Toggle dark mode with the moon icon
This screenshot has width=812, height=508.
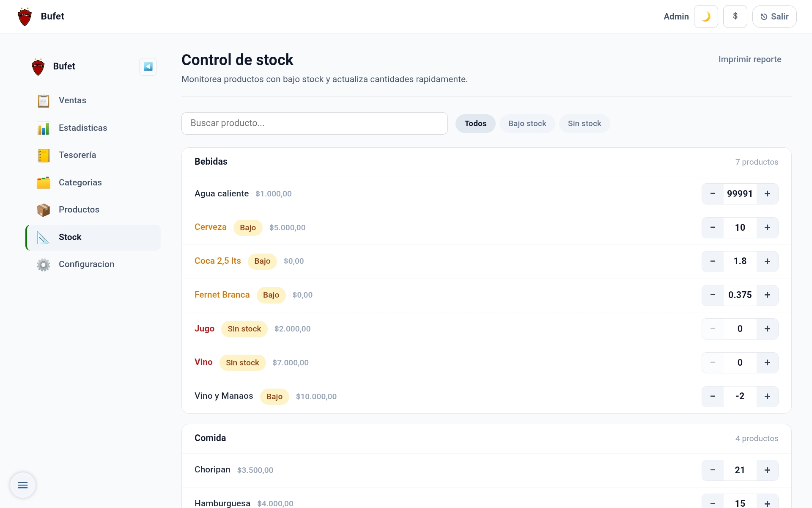click(706, 17)
